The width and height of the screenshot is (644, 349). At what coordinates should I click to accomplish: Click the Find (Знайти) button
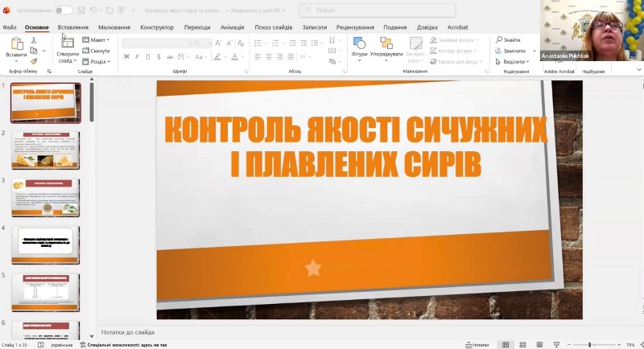coord(508,39)
